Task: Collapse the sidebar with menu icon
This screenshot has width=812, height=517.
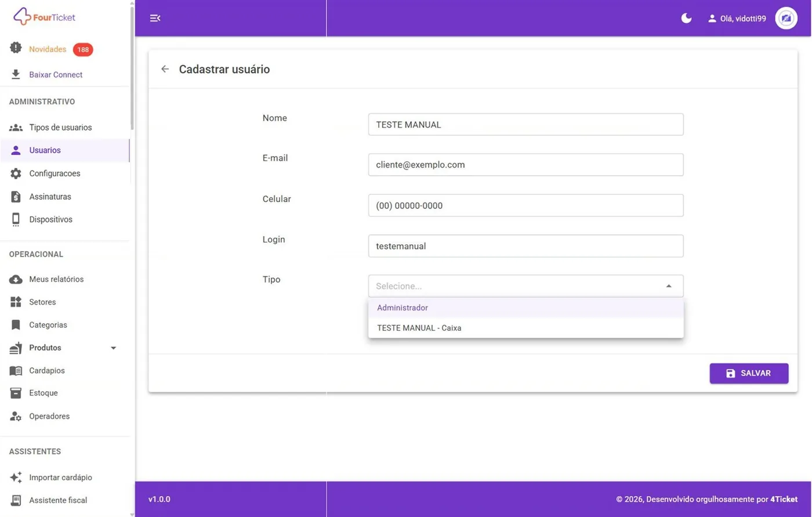Action: click(155, 18)
